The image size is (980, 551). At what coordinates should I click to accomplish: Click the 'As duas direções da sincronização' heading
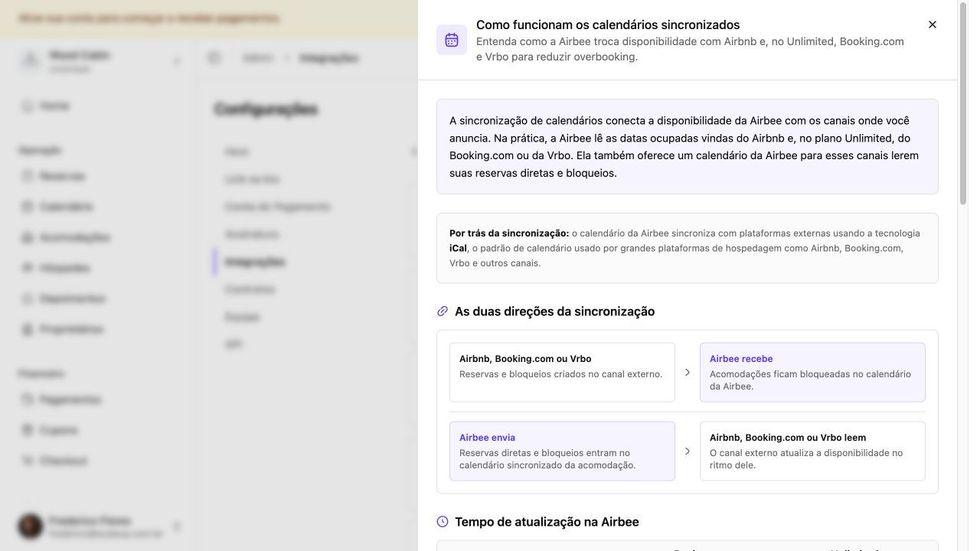click(554, 311)
